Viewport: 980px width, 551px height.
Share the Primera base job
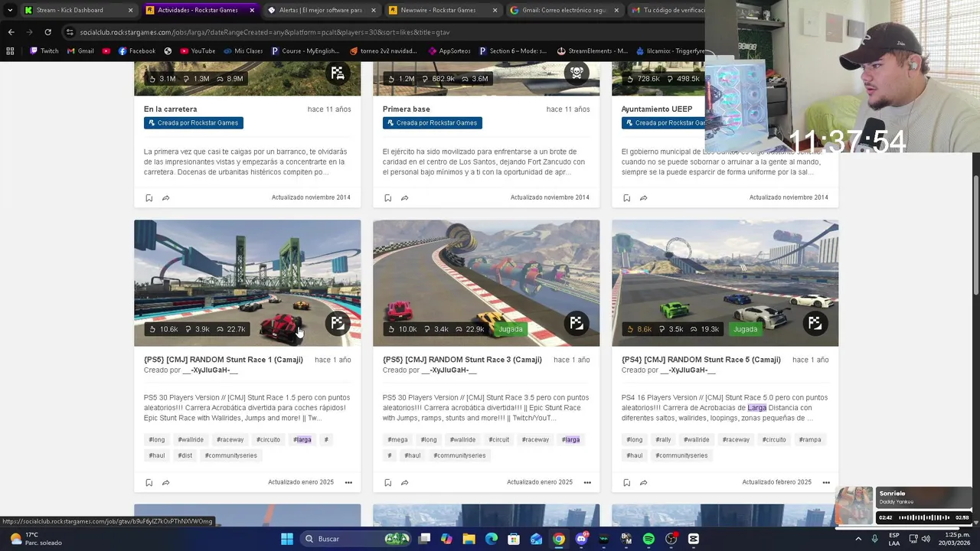pos(404,197)
